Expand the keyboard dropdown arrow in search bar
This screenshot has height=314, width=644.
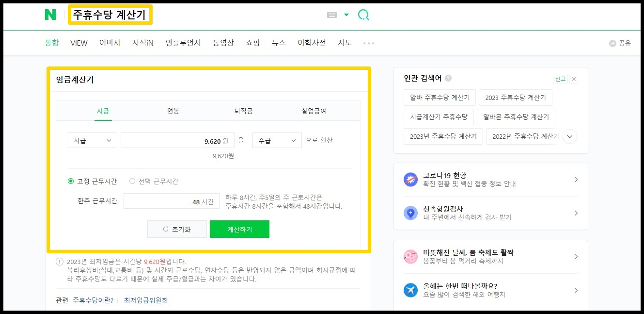tap(346, 15)
